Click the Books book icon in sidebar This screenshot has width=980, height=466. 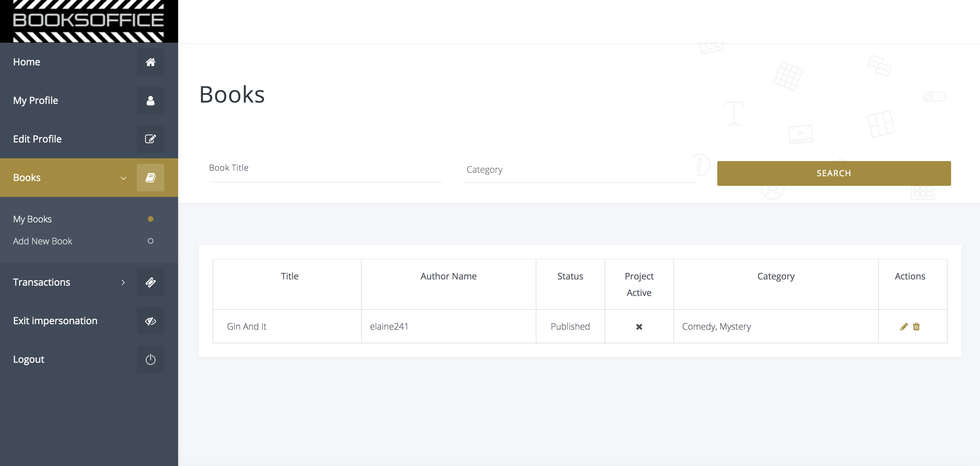pos(150,177)
